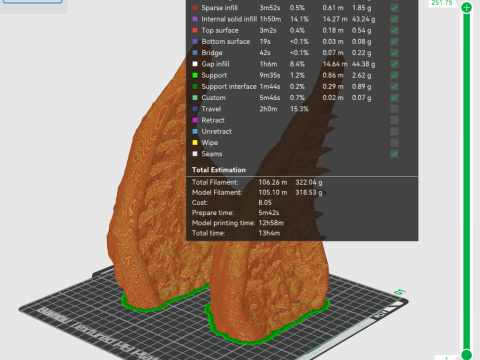This screenshot has width=480, height=360.
Task: Uncheck the Custom checkbox
Action: click(394, 98)
